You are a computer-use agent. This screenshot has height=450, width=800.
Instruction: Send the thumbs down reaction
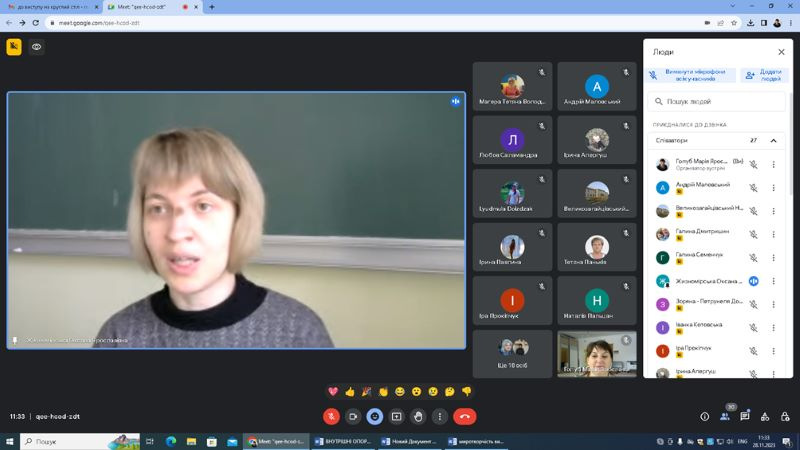tap(466, 391)
